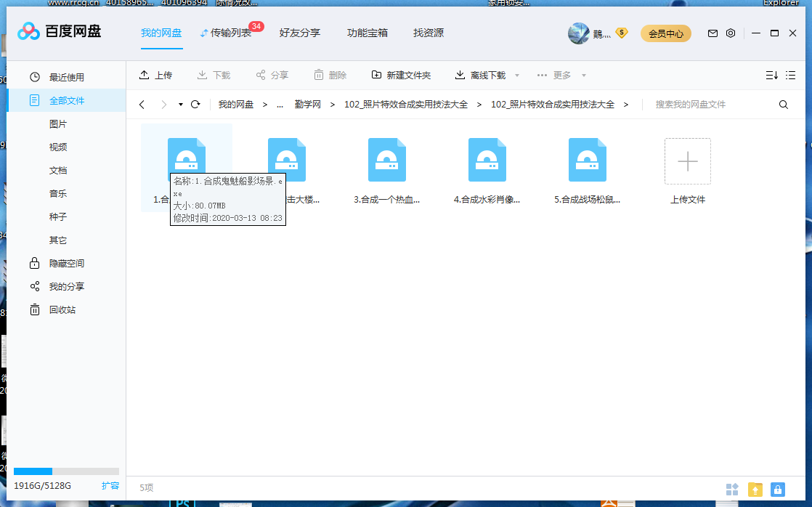Select 最近使用 in sidebar
The width and height of the screenshot is (812, 507).
pyautogui.click(x=66, y=77)
